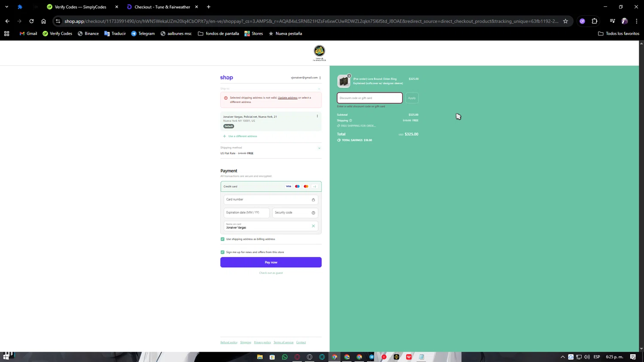Expand the Shipping method section
The image size is (644, 362).
click(x=319, y=148)
